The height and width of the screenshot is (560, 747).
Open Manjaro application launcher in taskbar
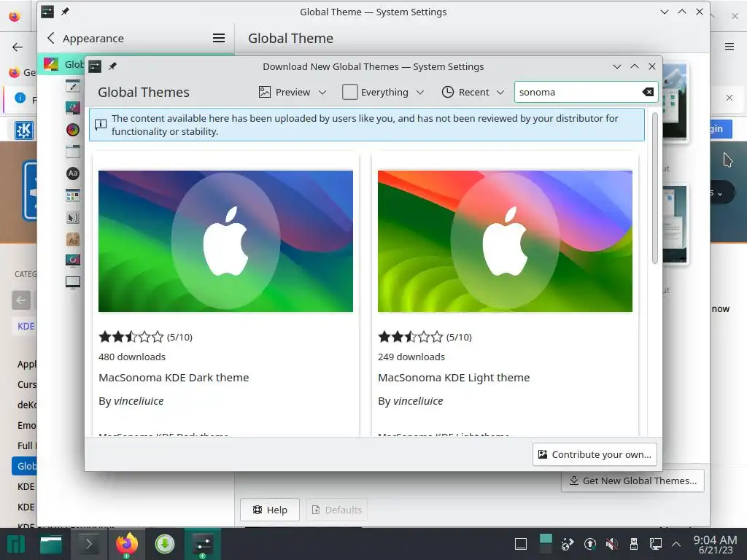(16, 544)
